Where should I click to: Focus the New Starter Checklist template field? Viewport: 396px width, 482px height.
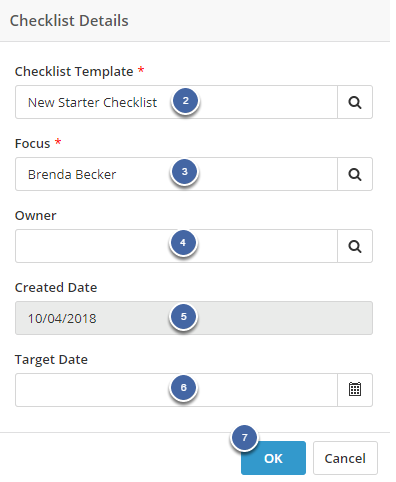176,102
